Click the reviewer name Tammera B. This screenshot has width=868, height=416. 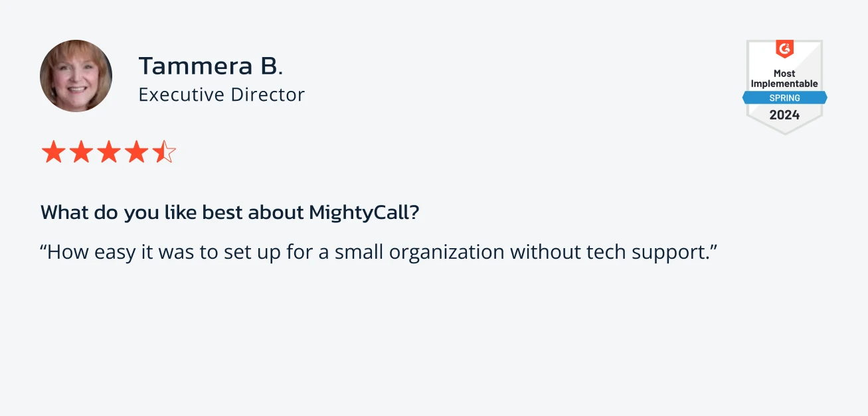click(x=211, y=66)
